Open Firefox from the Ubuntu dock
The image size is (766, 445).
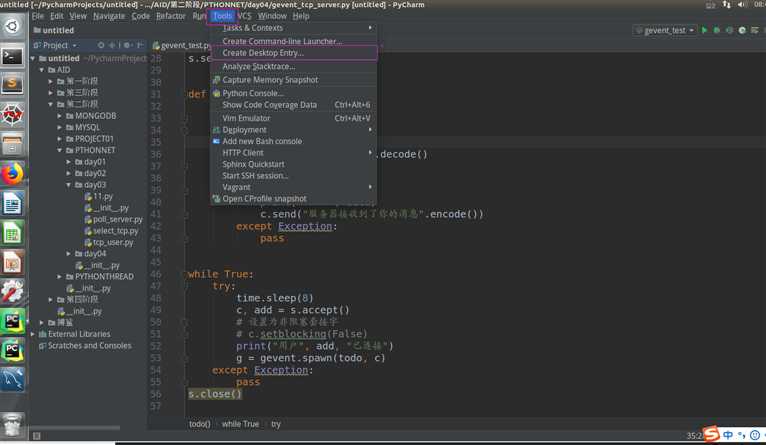[12, 174]
